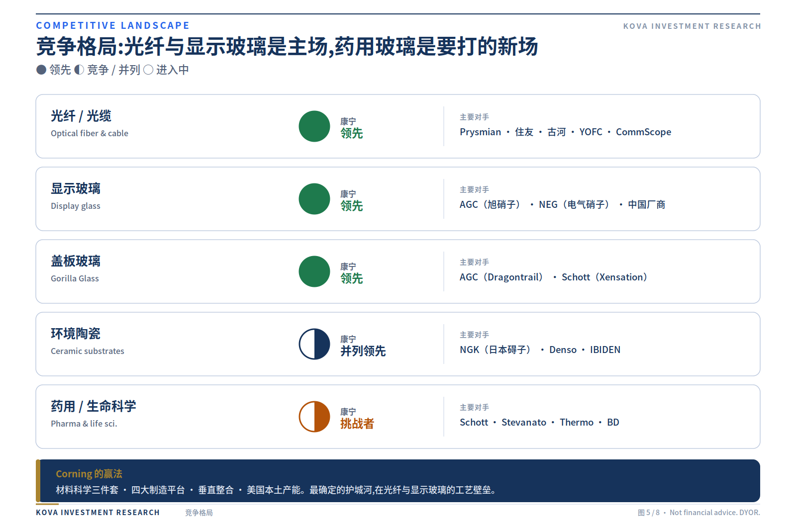This screenshot has height=532, width=796.
Task: Click the green status circle for 盖板玻璃
Action: point(314,271)
